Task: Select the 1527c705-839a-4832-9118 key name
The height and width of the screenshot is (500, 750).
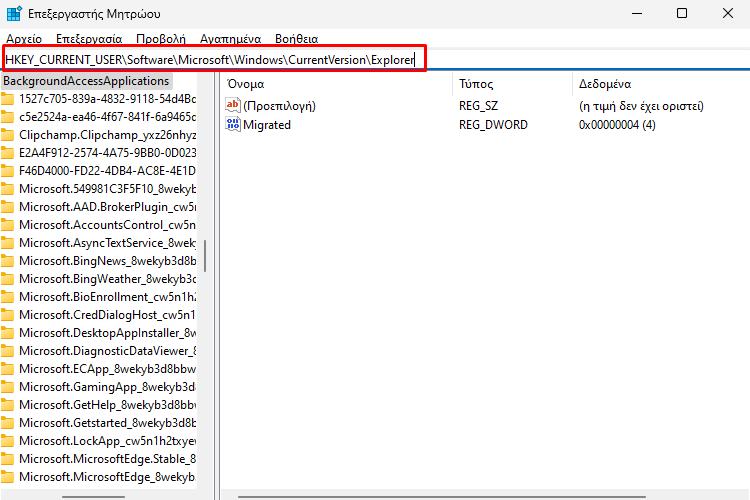Action: tap(107, 99)
